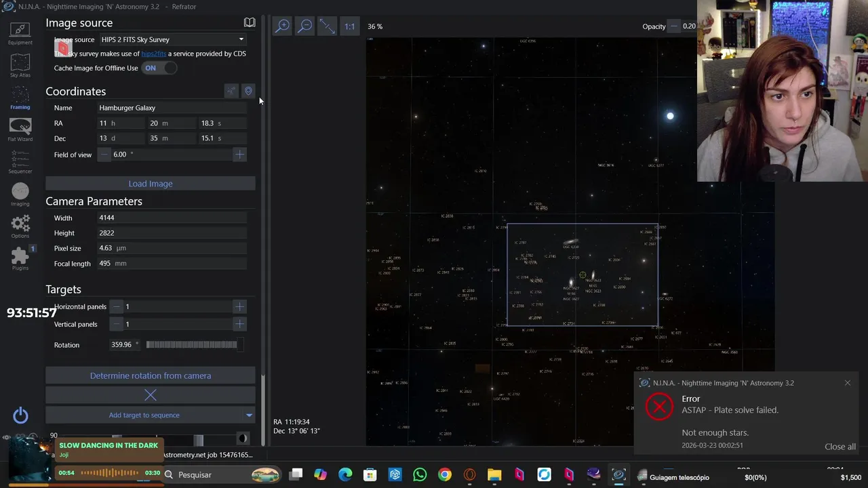This screenshot has width=868, height=488.
Task: Zoom out of the sky image
Action: (x=304, y=26)
